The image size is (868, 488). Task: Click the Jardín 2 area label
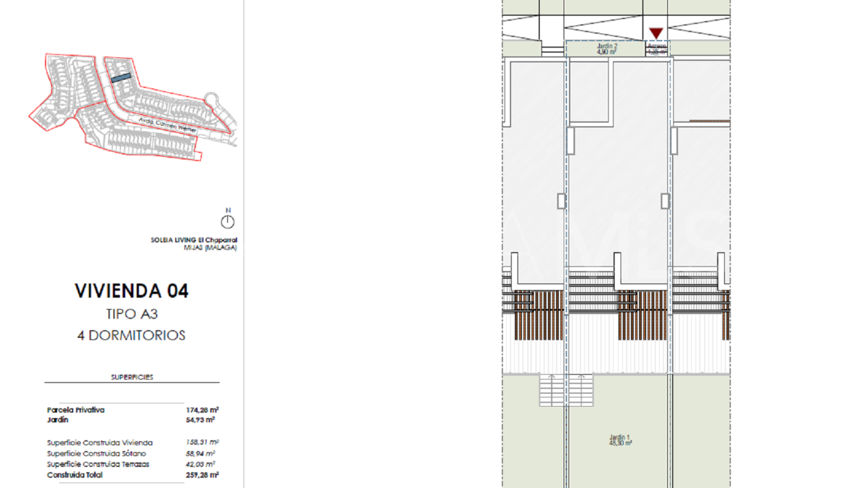(x=607, y=49)
